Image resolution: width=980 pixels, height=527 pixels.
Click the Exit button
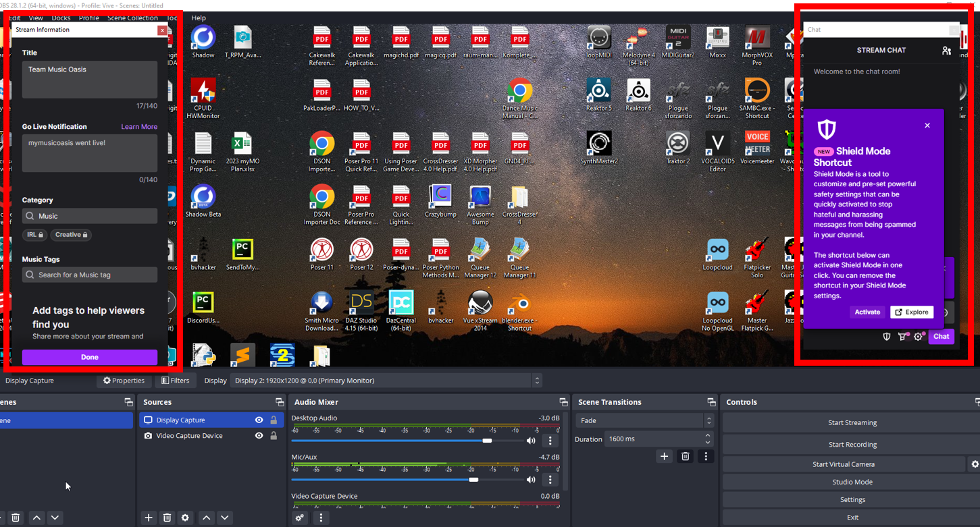click(852, 518)
